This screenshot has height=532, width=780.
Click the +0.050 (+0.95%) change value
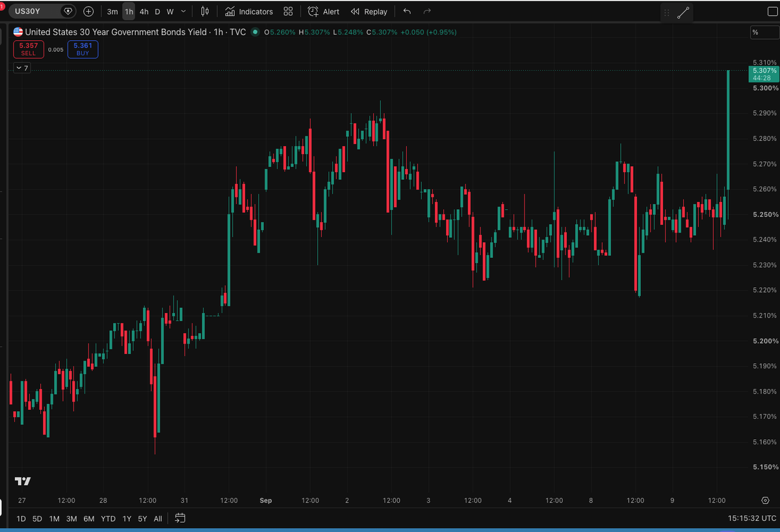[x=428, y=32]
